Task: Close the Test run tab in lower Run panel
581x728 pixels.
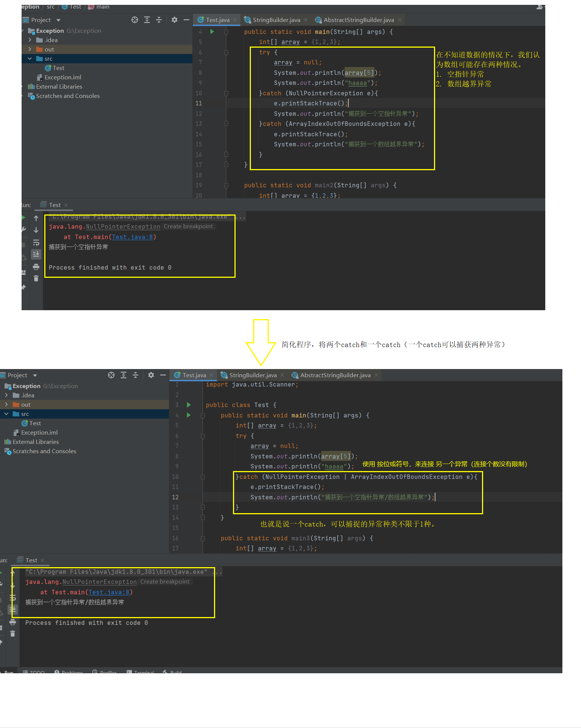Action: point(42,560)
